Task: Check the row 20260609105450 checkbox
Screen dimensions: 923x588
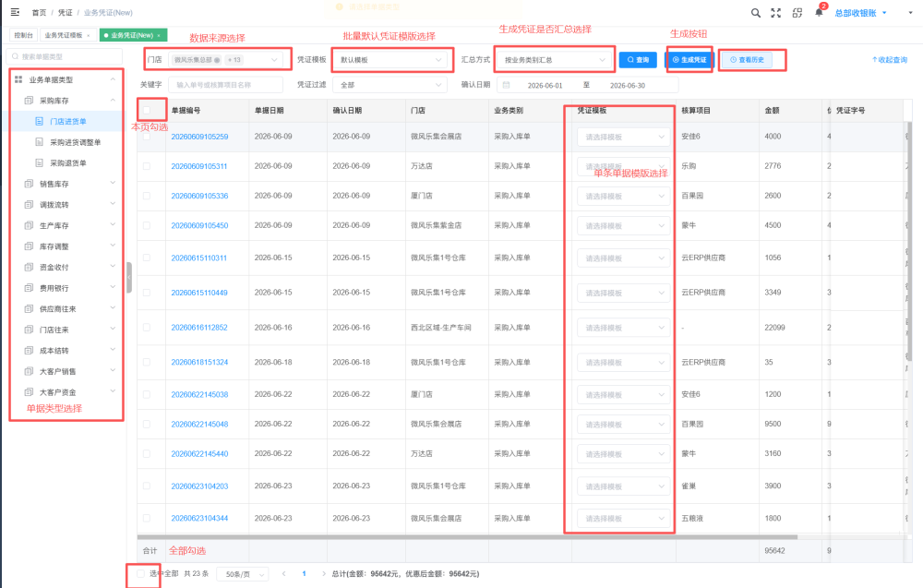Action: tap(147, 225)
